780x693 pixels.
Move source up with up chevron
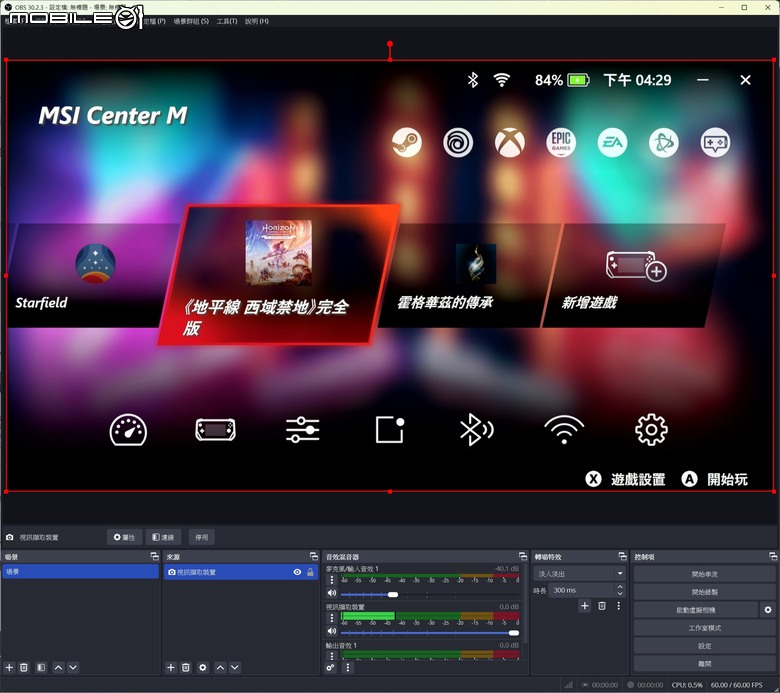(220, 668)
